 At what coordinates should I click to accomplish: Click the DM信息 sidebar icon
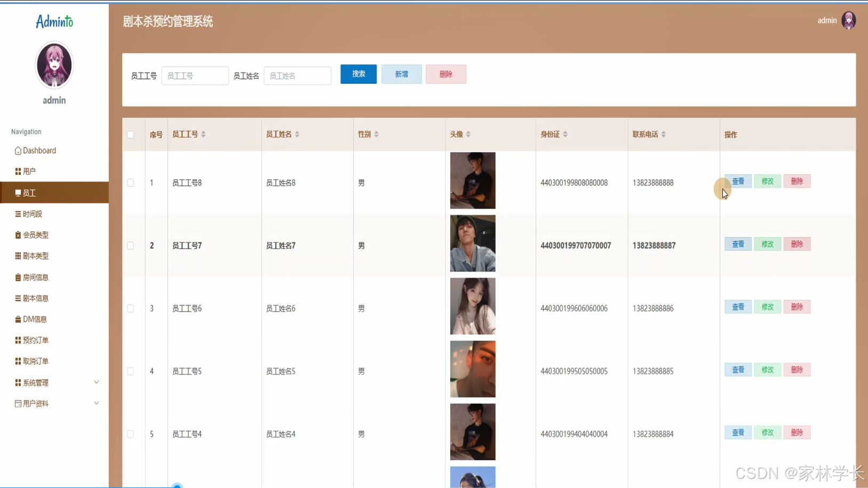(18, 319)
